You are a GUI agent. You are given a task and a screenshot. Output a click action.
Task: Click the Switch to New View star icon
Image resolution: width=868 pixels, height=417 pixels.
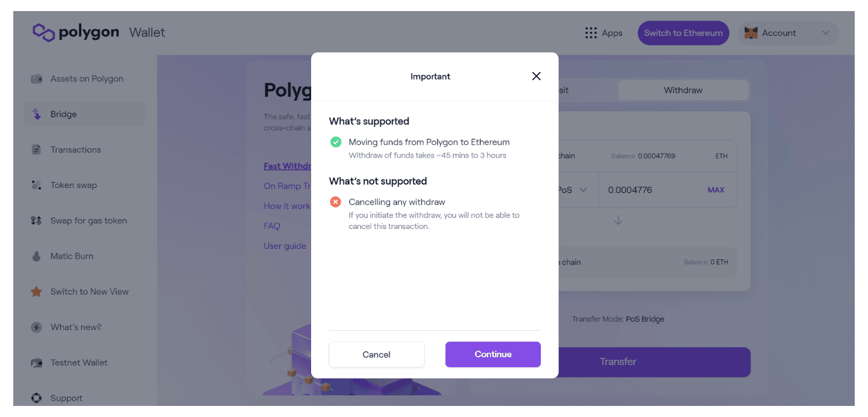click(x=37, y=291)
